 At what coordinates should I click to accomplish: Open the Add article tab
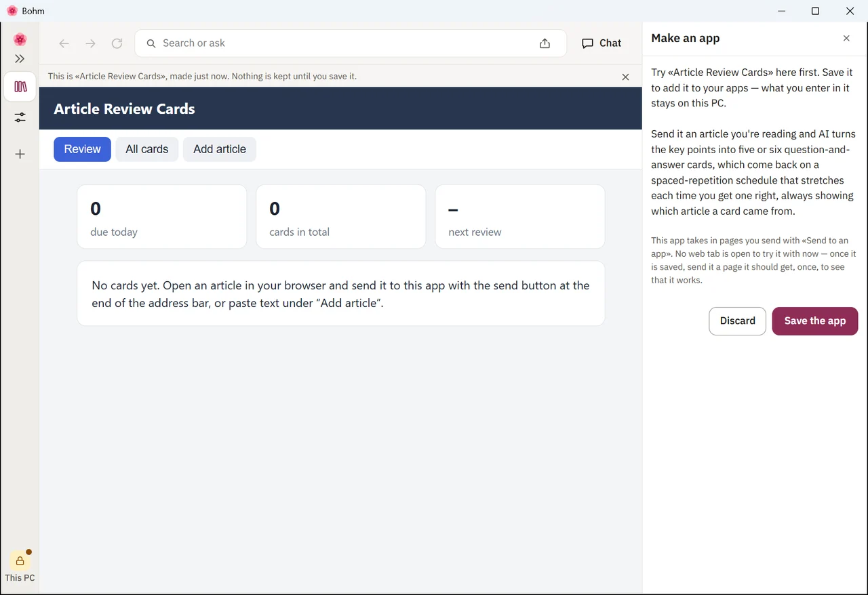[x=220, y=149]
